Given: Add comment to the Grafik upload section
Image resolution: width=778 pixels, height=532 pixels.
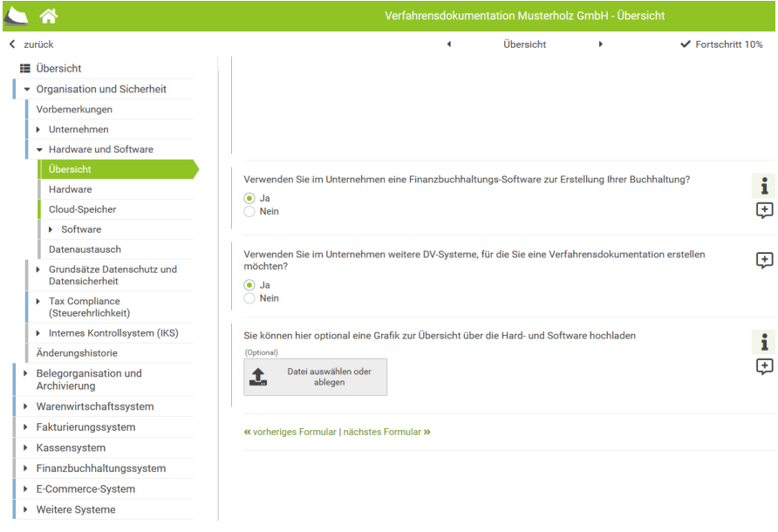Looking at the screenshot, I should (764, 367).
